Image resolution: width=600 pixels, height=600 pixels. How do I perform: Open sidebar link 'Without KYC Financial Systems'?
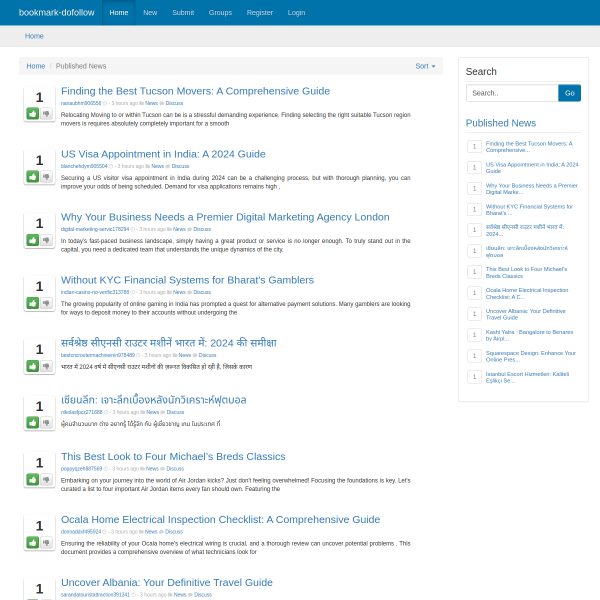pyautogui.click(x=529, y=210)
